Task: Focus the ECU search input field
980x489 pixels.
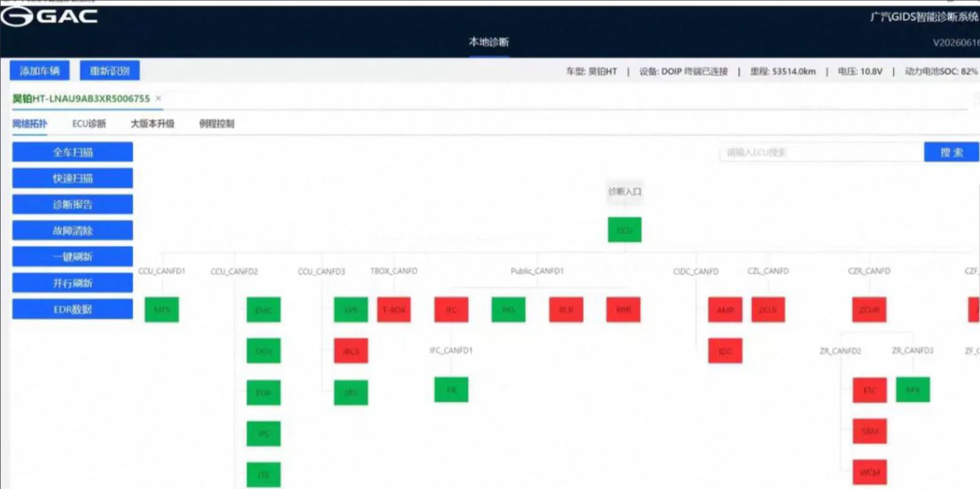Action: [821, 152]
